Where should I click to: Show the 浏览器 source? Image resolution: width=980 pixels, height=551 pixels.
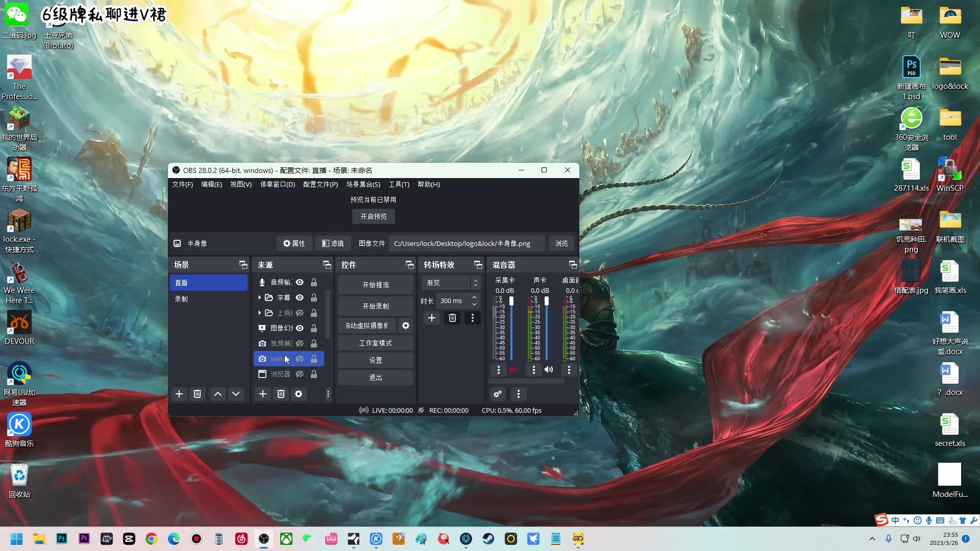(300, 374)
